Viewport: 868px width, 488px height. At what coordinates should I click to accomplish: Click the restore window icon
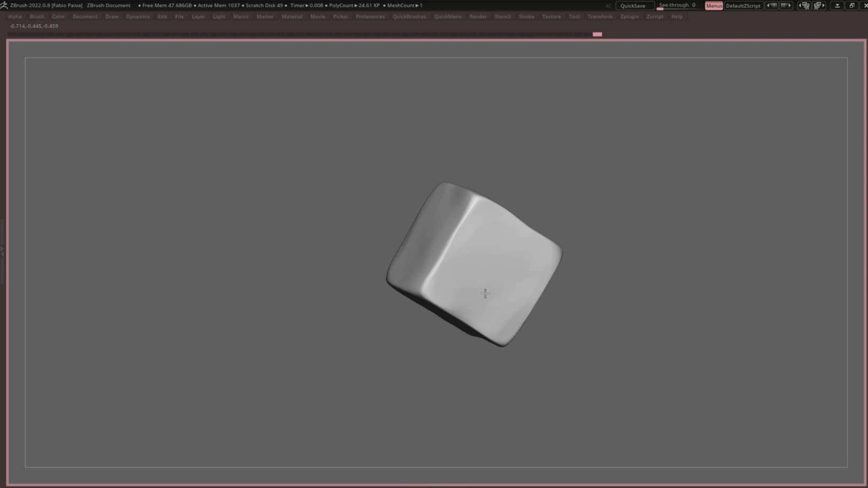click(x=852, y=5)
